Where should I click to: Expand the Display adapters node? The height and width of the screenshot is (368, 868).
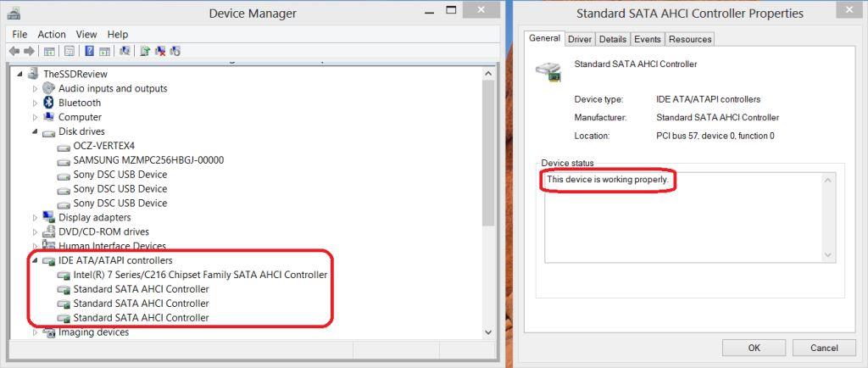click(36, 217)
